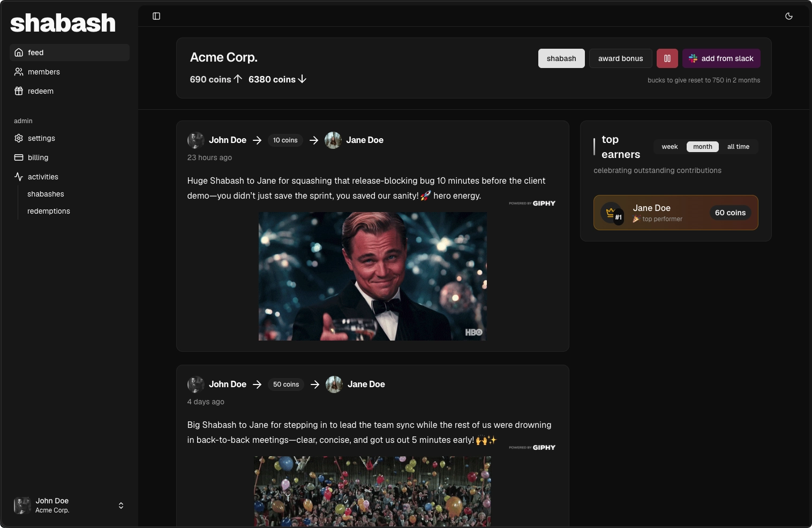Toggle the dark mode moon icon
Image resolution: width=812 pixels, height=528 pixels.
pos(789,16)
